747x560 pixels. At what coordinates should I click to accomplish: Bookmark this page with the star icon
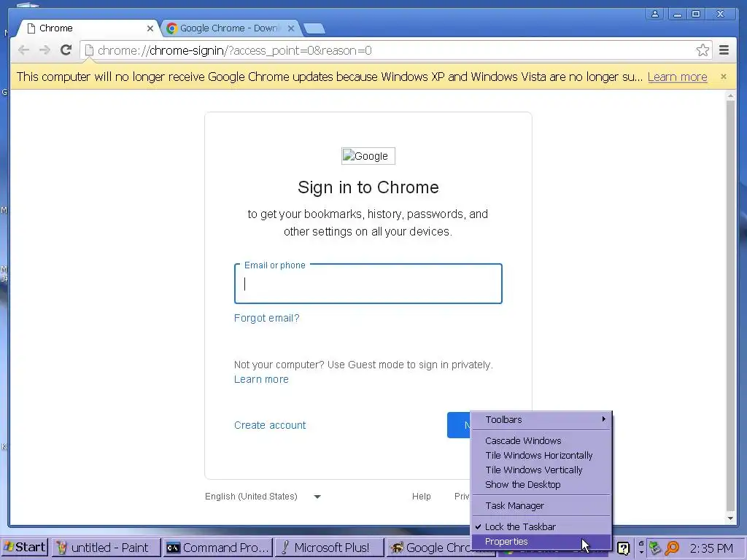(x=703, y=50)
